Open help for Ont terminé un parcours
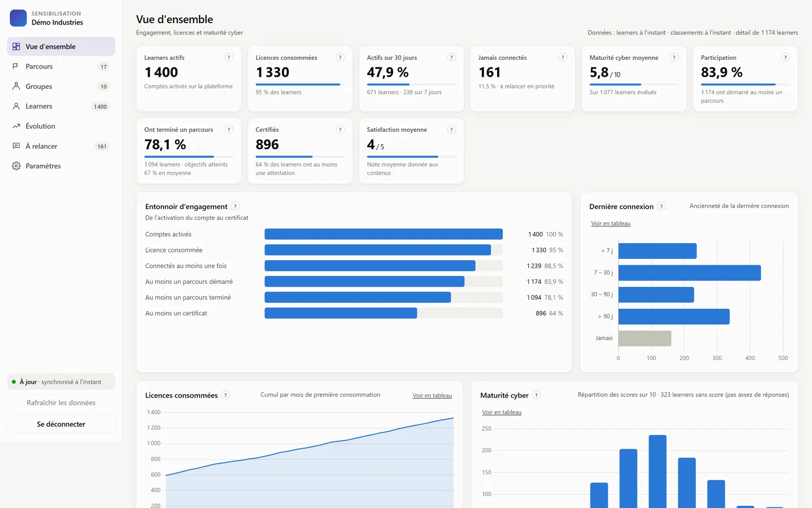This screenshot has height=508, width=812. click(x=229, y=129)
